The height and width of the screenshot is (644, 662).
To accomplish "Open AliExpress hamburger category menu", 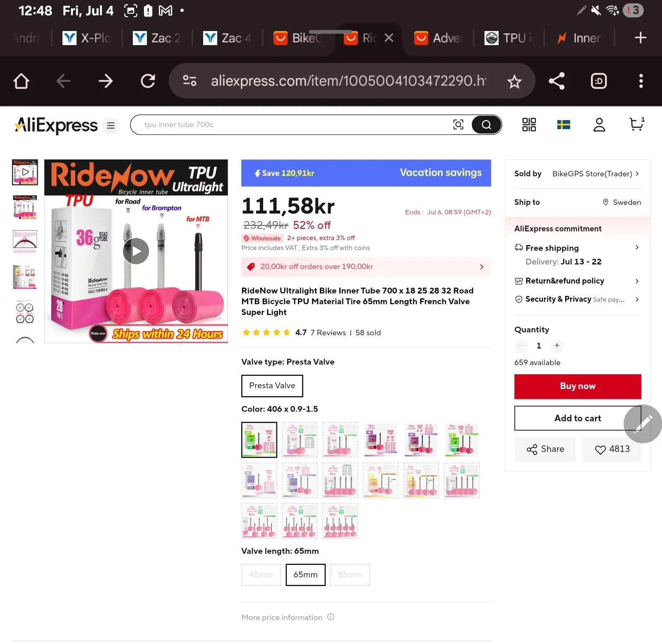I will (x=111, y=125).
